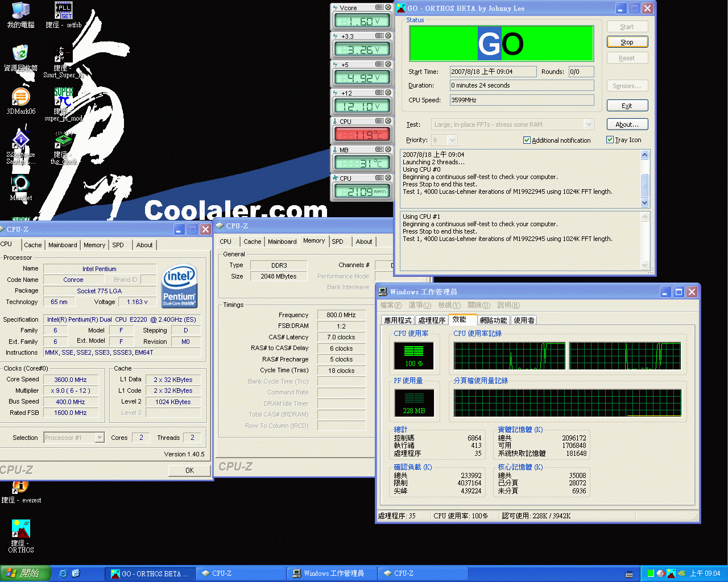
Task: Close the CPU fan RPM widget
Action: coord(388,178)
